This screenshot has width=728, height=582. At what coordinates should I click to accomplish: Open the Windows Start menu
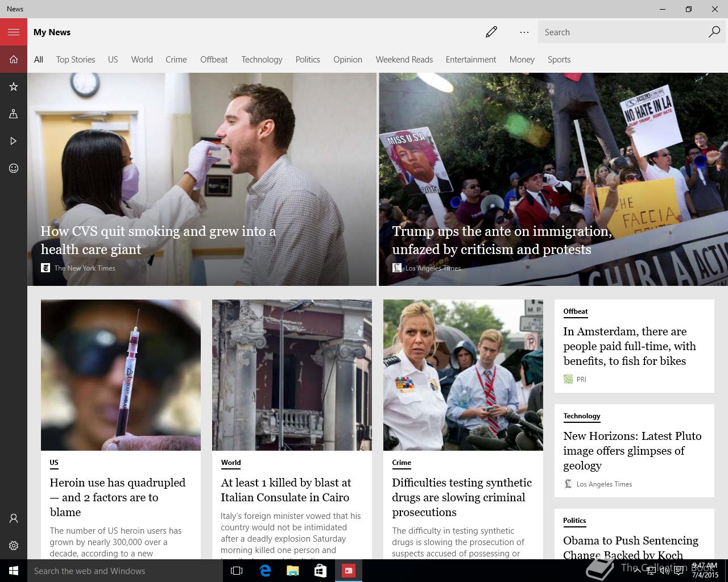coord(14,571)
